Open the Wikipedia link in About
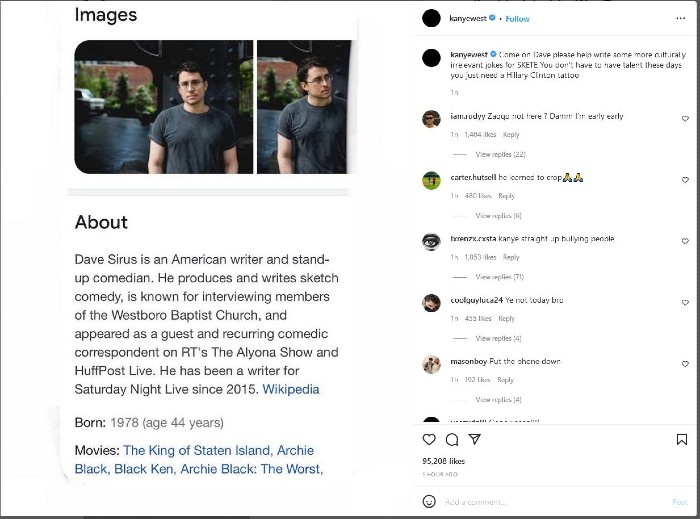 [291, 389]
